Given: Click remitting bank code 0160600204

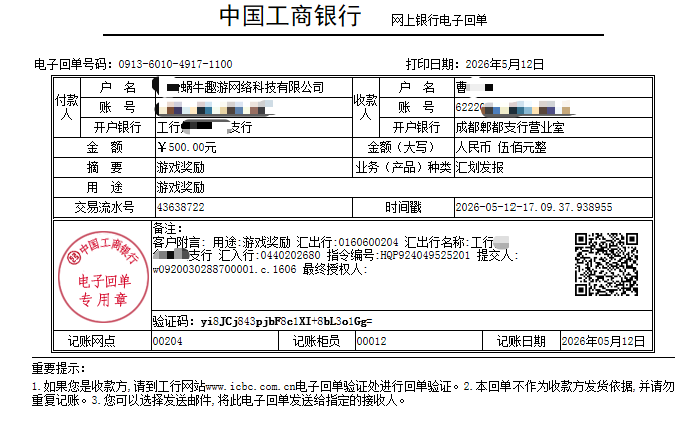Looking at the screenshot, I should 368,242.
